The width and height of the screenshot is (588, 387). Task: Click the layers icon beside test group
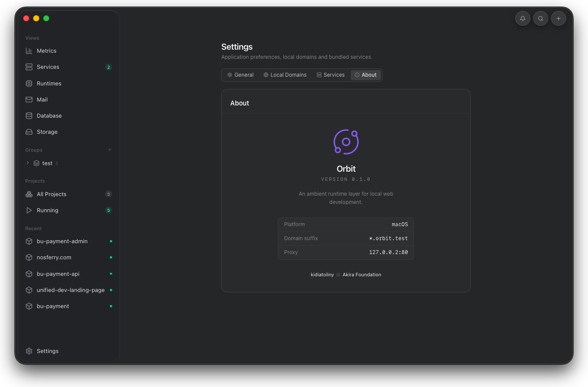(x=36, y=163)
